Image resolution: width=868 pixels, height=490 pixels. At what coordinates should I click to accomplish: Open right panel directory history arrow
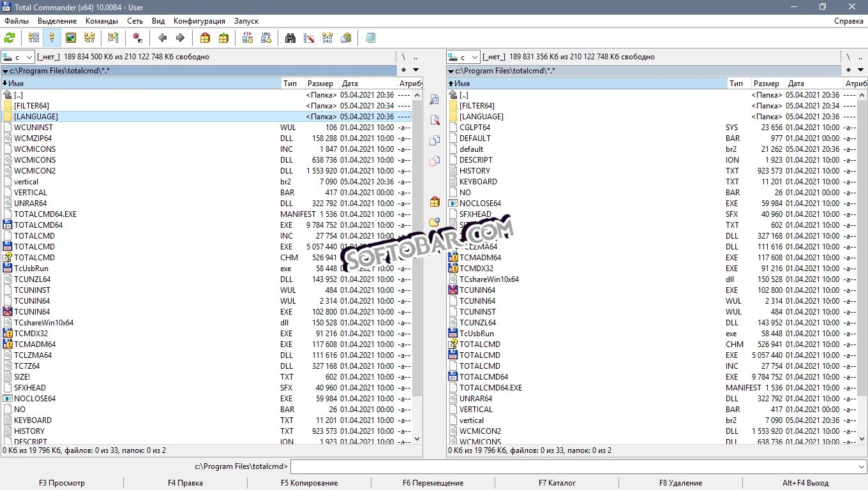861,70
